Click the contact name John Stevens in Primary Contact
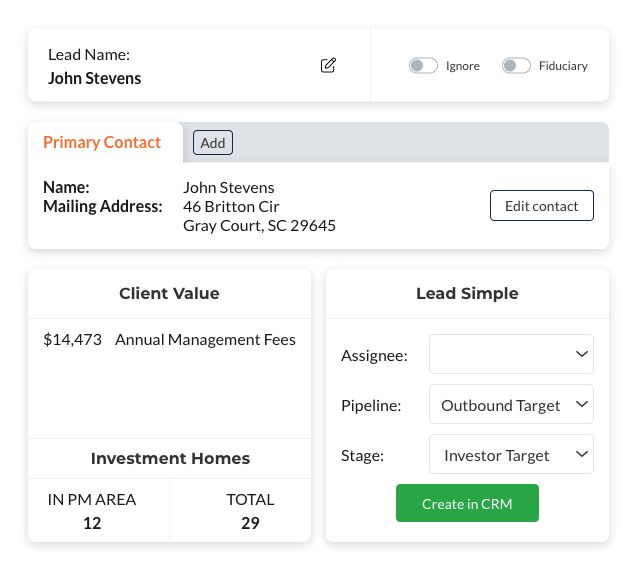Screen dimensions: 637x570 pyautogui.click(x=229, y=187)
